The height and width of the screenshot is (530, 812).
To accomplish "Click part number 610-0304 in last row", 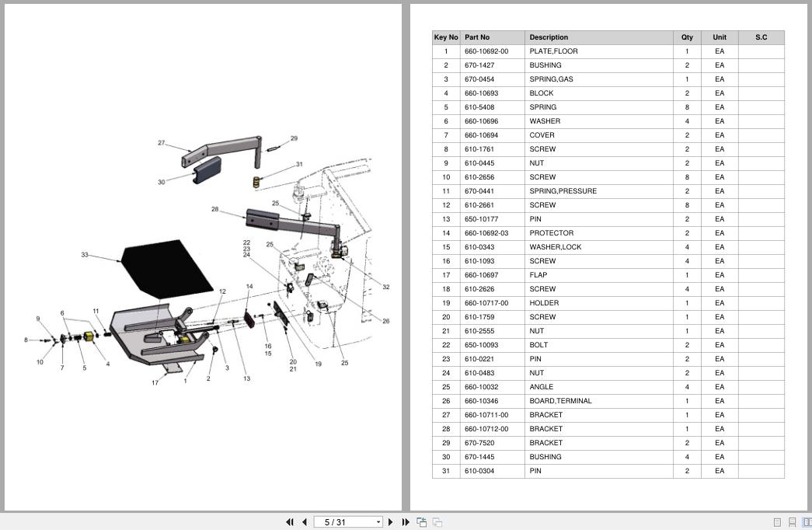I will pos(479,471).
